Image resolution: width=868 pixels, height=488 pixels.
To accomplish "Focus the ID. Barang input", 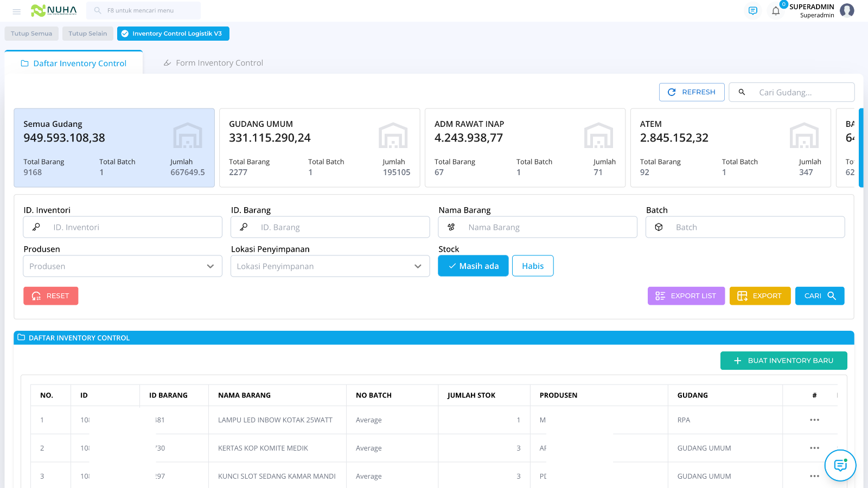I will pyautogui.click(x=330, y=227).
